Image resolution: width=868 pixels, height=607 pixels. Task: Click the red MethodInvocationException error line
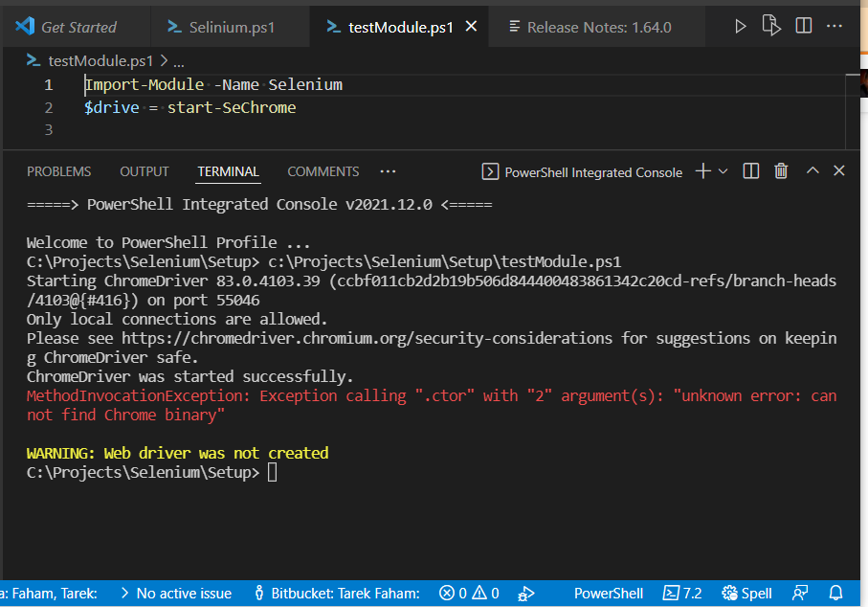tap(432, 405)
